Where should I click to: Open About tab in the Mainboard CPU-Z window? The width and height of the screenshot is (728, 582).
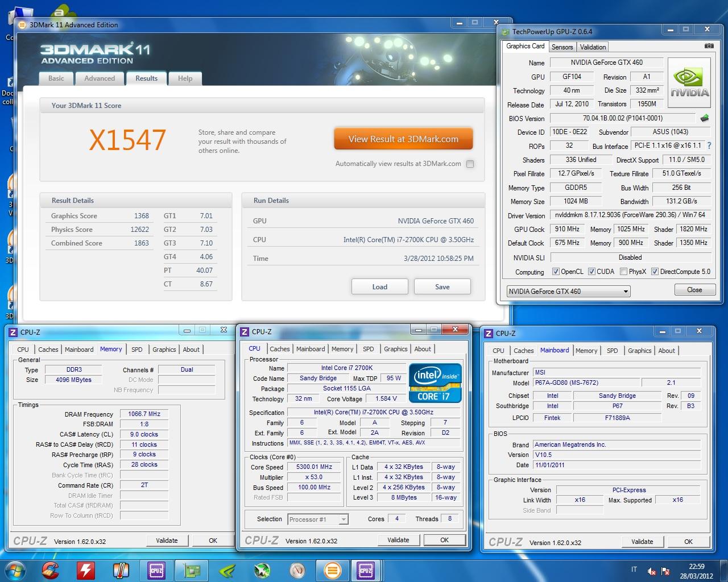coord(667,351)
